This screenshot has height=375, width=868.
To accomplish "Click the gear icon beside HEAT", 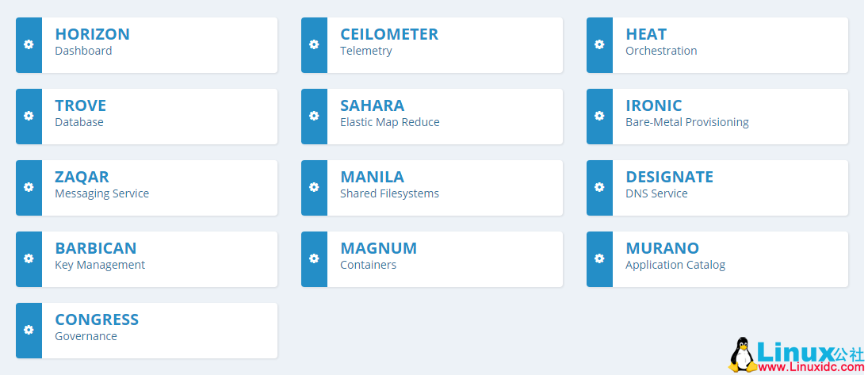I will (x=599, y=44).
